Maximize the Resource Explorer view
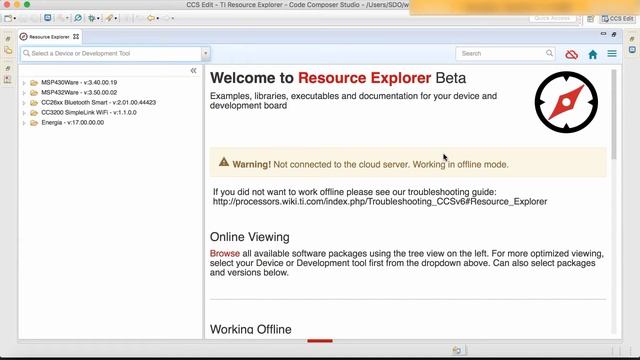The width and height of the screenshot is (640, 360). pyautogui.click(x=614, y=35)
